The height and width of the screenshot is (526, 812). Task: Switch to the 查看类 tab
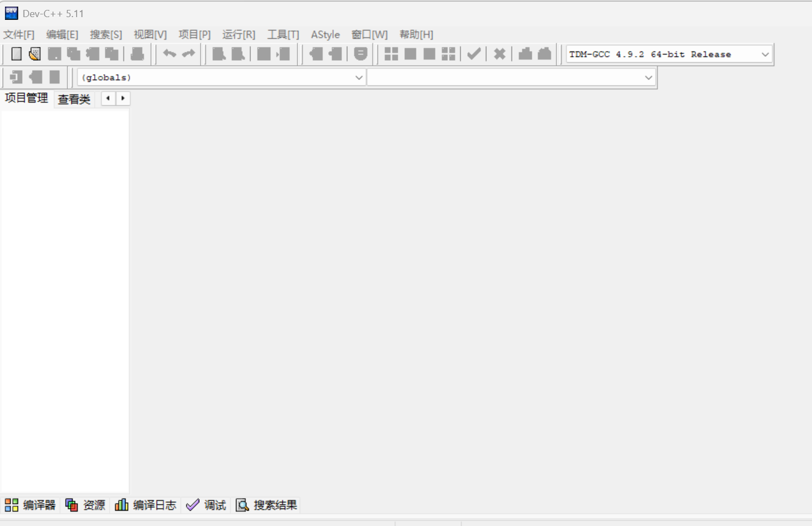point(74,99)
